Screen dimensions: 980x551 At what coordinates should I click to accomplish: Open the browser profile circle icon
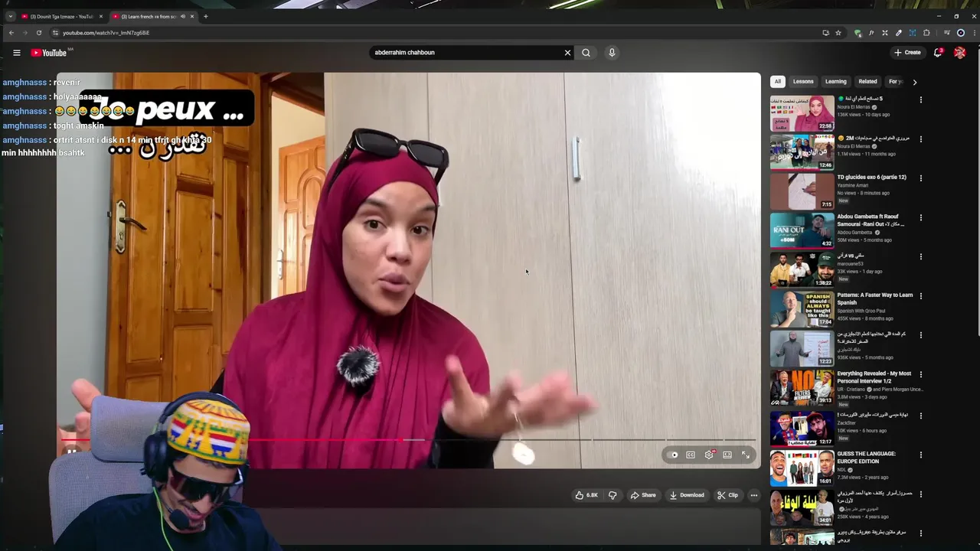(961, 33)
